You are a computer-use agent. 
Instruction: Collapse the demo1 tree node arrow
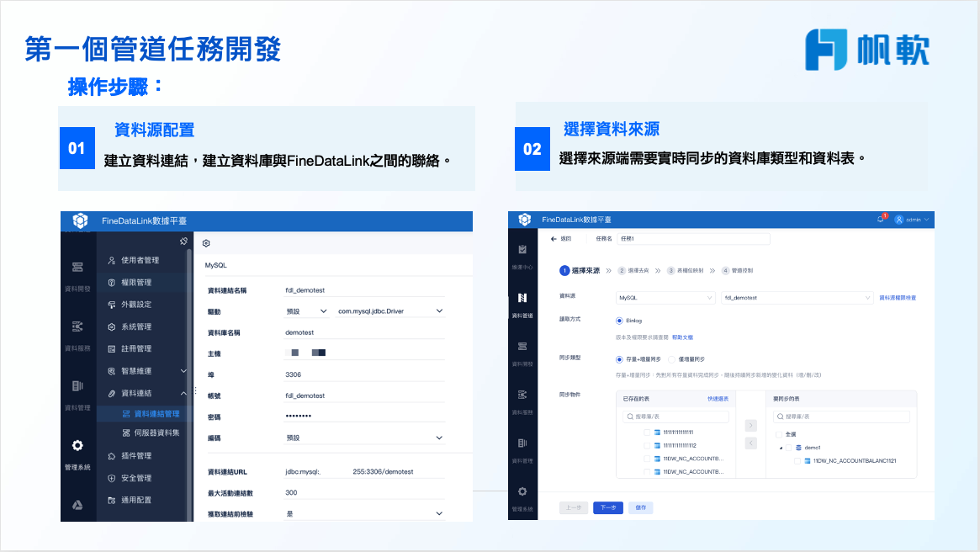(x=781, y=448)
